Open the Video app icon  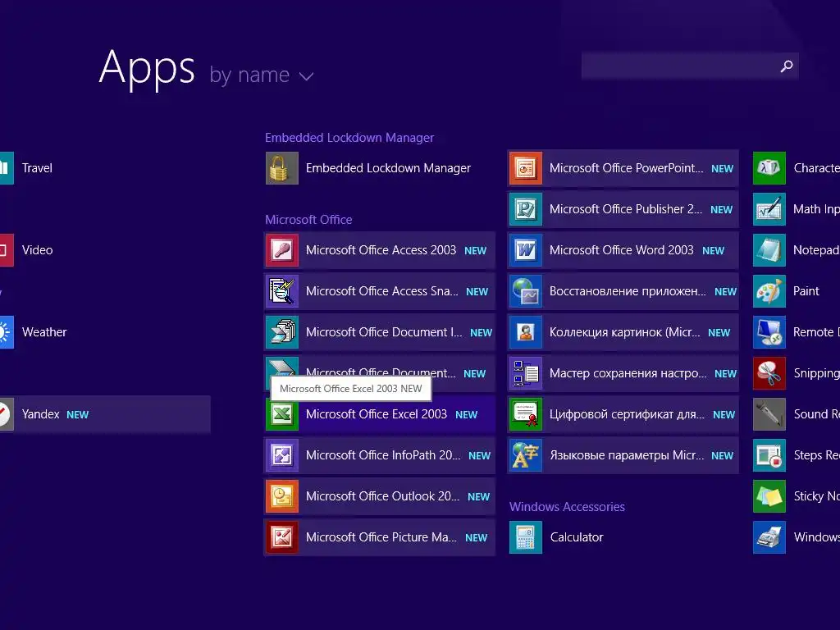coord(7,250)
